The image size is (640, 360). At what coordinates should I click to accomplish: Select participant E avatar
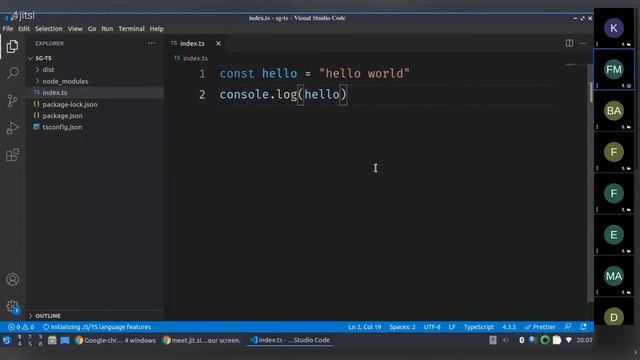[x=614, y=235]
